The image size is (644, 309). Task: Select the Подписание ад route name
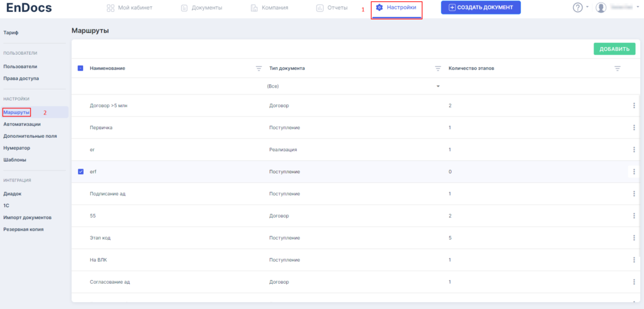[x=107, y=194]
